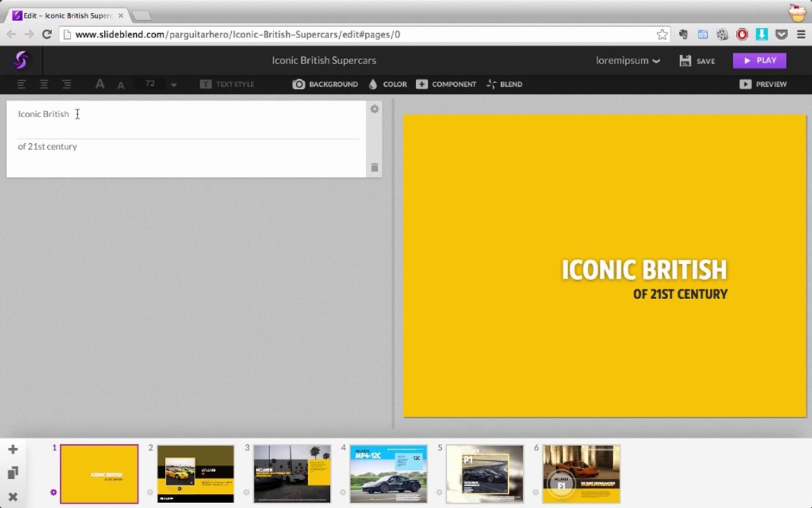Delete text component with trash icon
The image size is (812, 508).
tap(374, 167)
